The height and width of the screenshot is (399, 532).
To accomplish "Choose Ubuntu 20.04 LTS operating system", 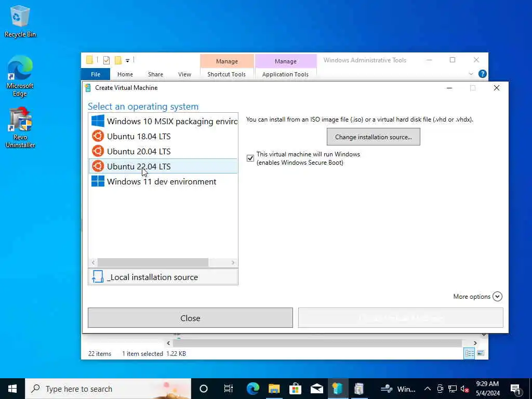I will (163, 151).
